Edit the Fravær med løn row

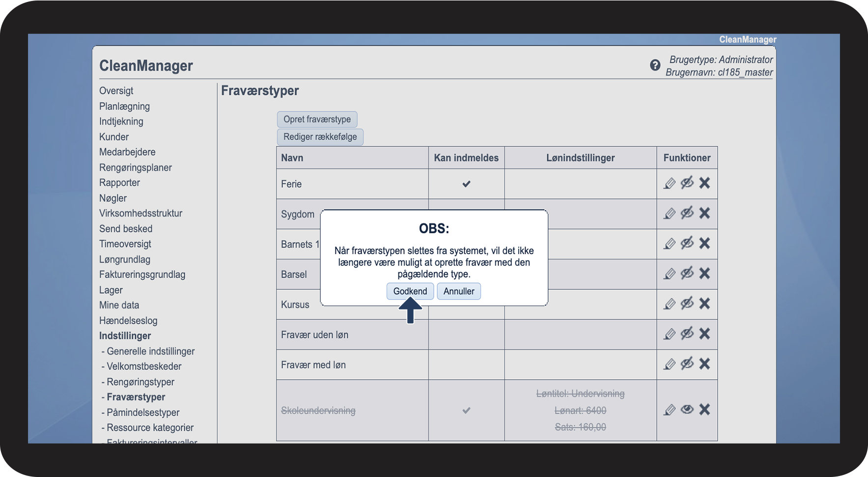tap(670, 365)
